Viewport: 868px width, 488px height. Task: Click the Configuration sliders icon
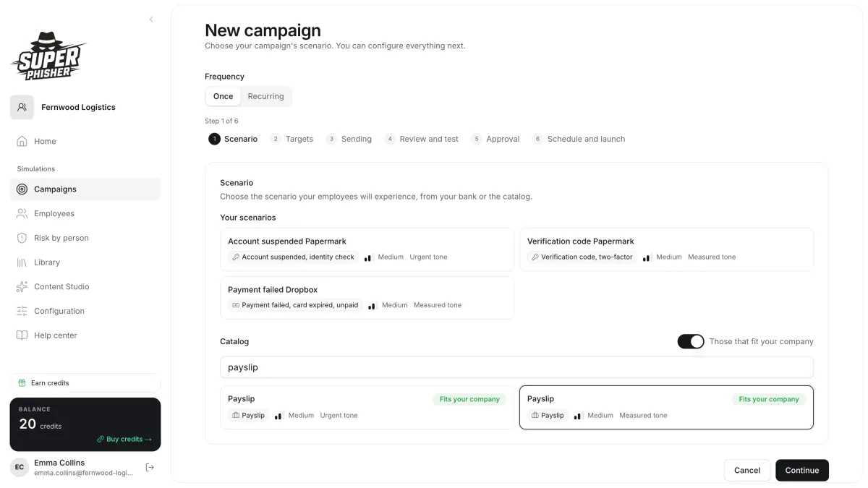tap(22, 311)
